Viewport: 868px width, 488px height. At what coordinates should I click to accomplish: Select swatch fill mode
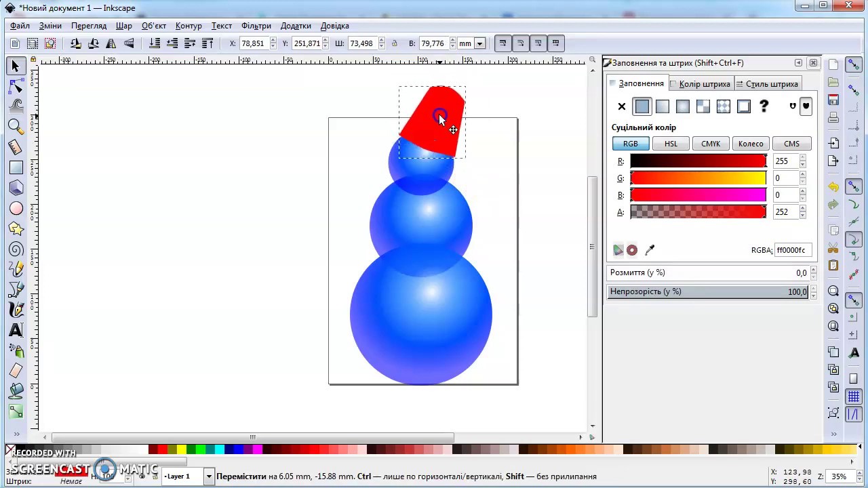[744, 106]
